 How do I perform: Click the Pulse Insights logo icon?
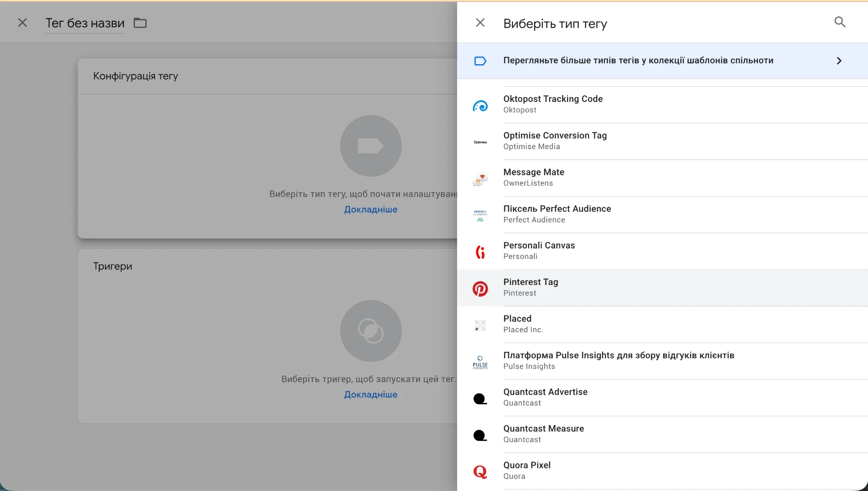(x=480, y=362)
